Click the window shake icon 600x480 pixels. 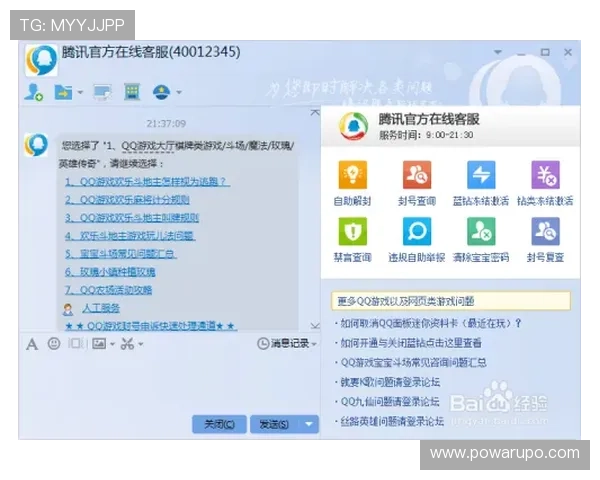tap(76, 343)
